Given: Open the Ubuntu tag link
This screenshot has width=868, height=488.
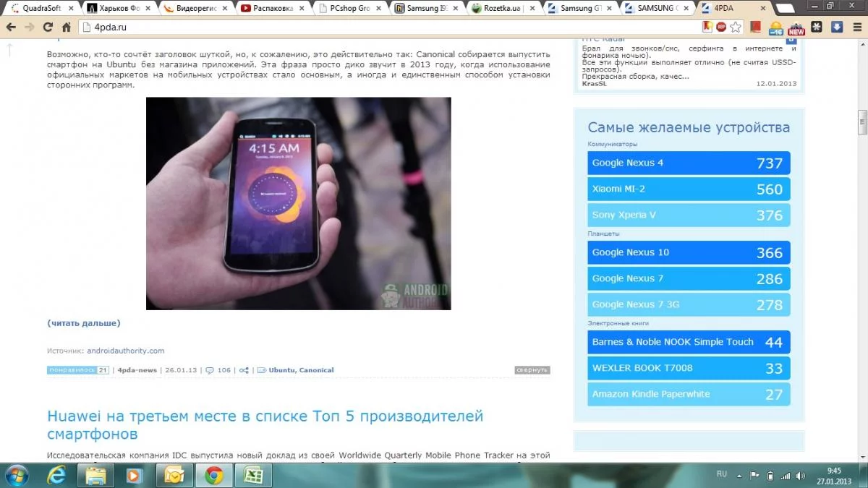Looking at the screenshot, I should 281,370.
